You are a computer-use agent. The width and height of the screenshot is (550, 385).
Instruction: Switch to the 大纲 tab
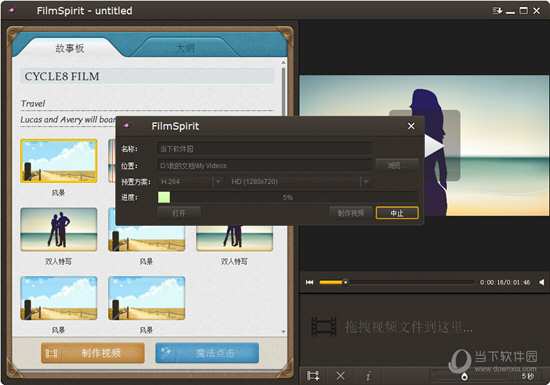(x=185, y=48)
